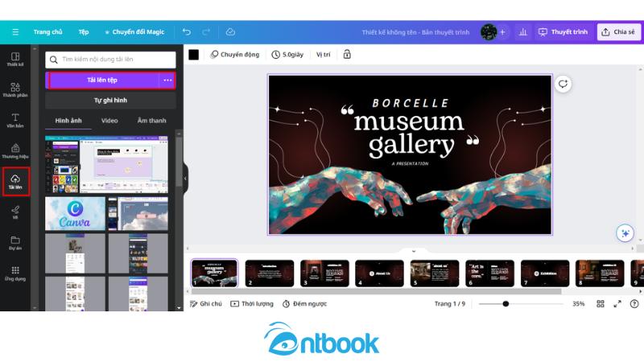Go to Trang chủ home
The width and height of the screenshot is (644, 362).
(x=48, y=32)
